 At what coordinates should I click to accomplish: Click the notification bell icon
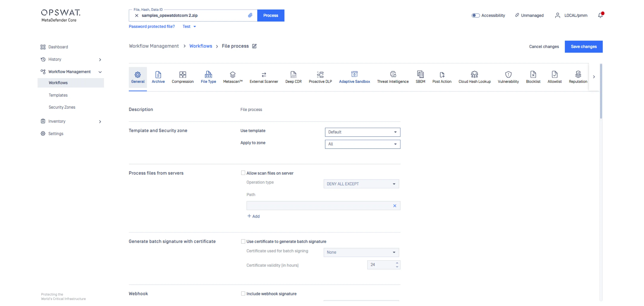[x=600, y=16]
